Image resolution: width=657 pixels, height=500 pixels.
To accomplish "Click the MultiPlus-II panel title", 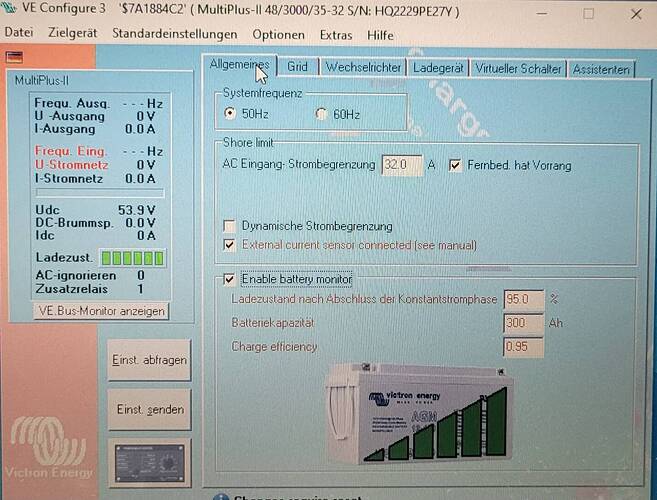I will (41, 80).
